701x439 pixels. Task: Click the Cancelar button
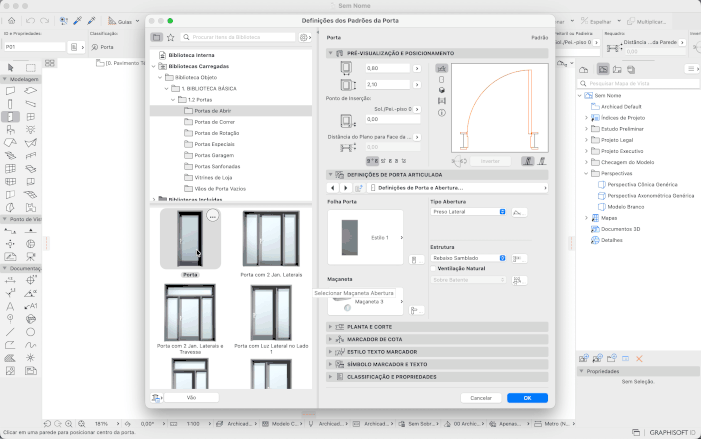[x=481, y=398]
